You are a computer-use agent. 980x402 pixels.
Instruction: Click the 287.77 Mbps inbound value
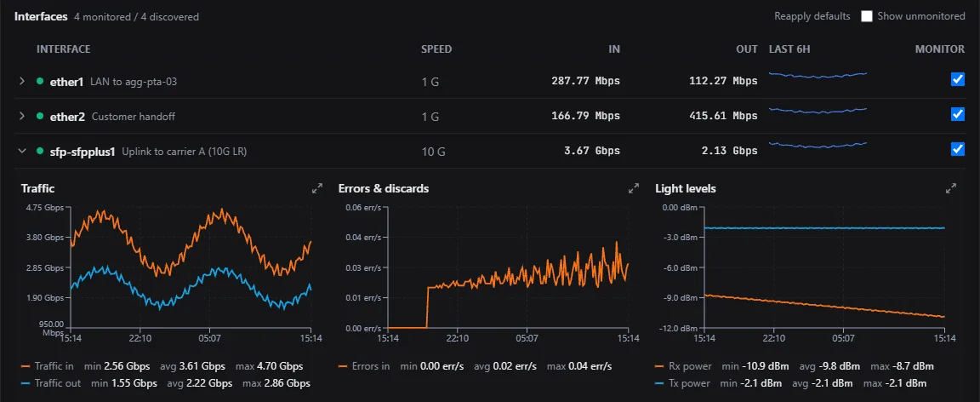pyautogui.click(x=585, y=81)
